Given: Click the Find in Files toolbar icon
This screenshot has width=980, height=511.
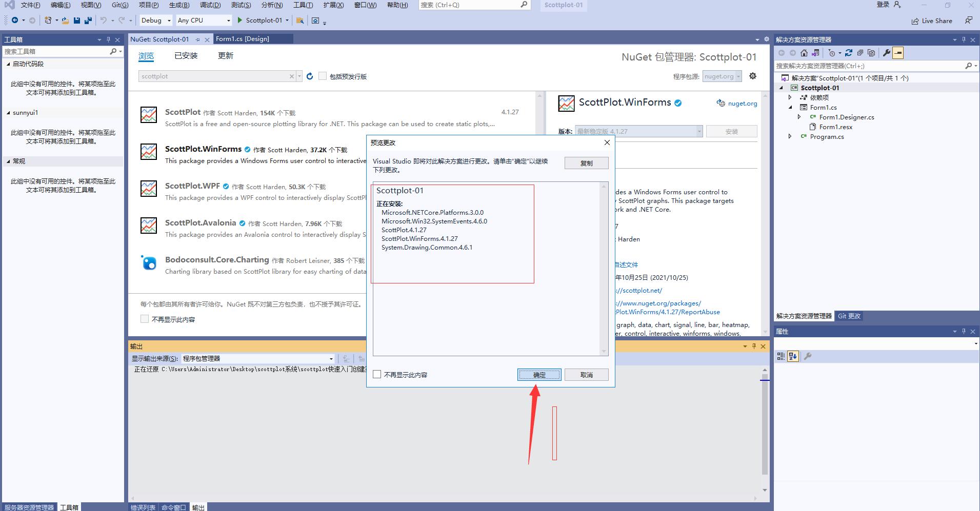Looking at the screenshot, I should point(300,21).
